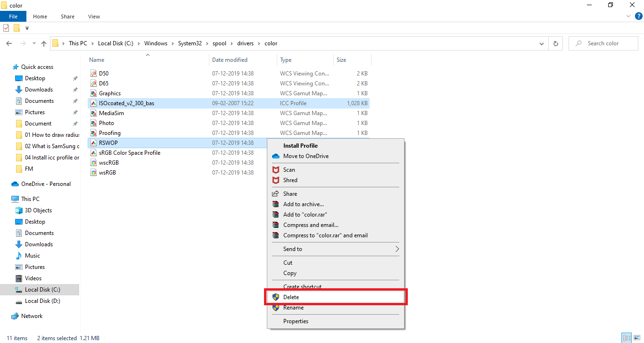Select Cut in the context menu
644x343 pixels.
point(336,263)
